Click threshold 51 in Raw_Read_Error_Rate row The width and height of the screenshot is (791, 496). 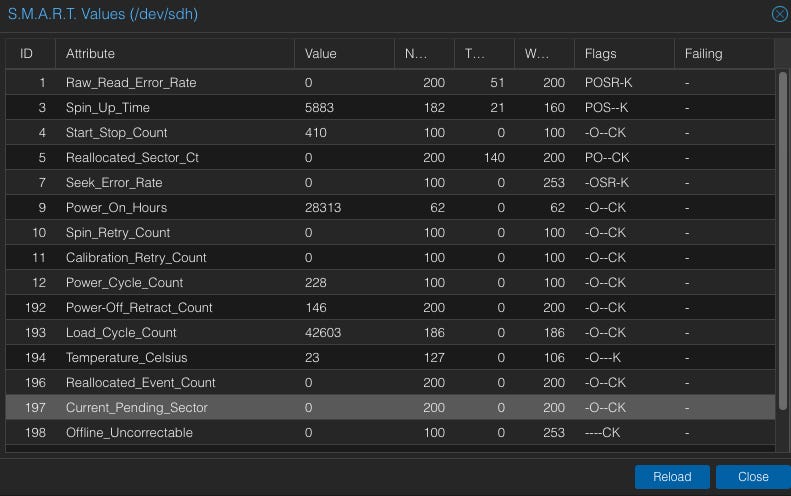(x=497, y=83)
